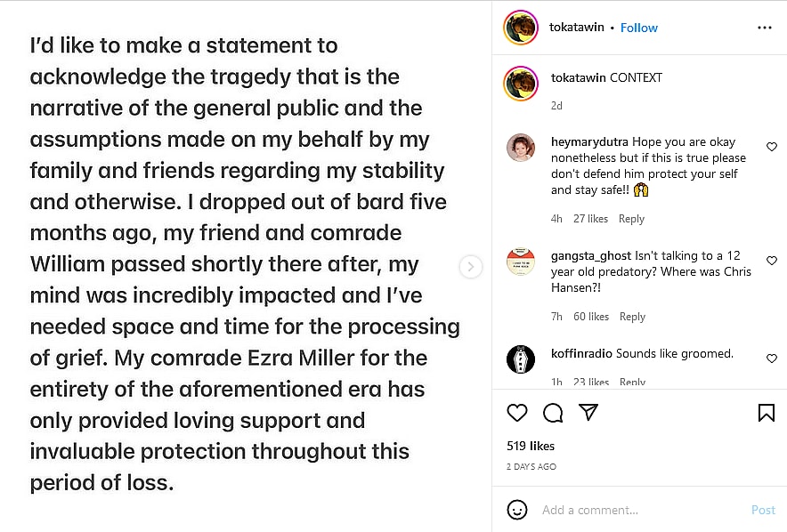Open koffinradio username link
This screenshot has width=787, height=532.
[x=581, y=353]
